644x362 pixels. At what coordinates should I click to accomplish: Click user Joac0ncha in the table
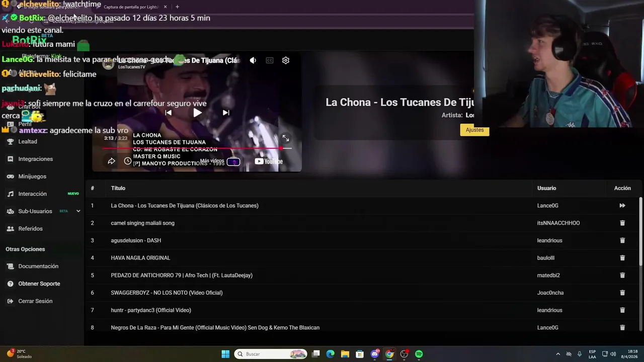pyautogui.click(x=550, y=293)
